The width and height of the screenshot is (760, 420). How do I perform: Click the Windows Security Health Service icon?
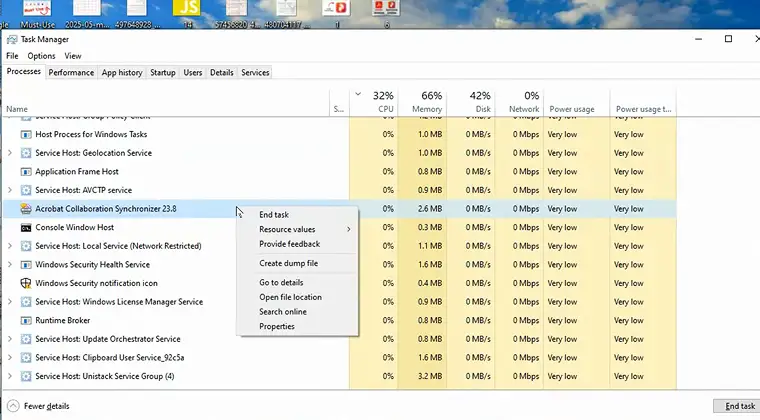[x=26, y=264]
